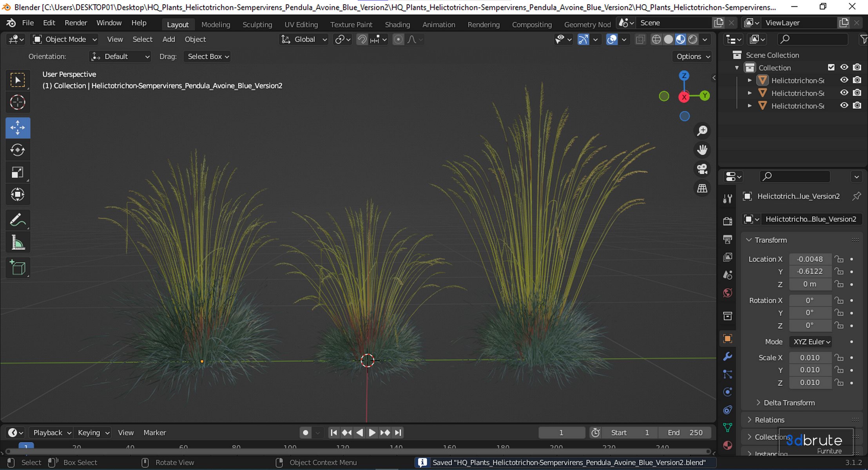
Task: Hide the first Helictotrichon object in outliner
Action: pyautogui.click(x=844, y=80)
